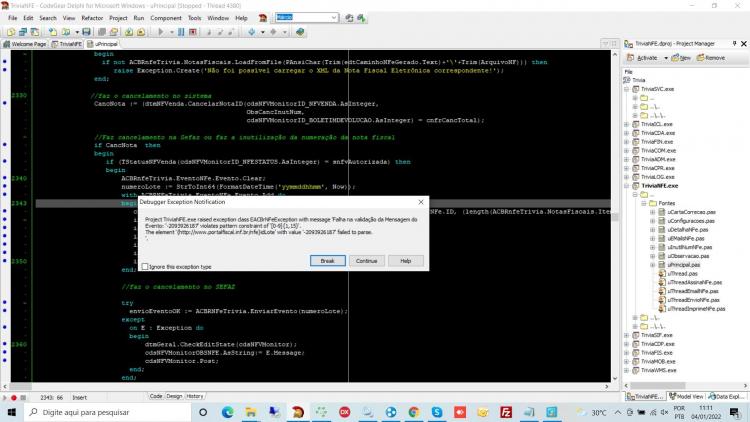This screenshot has height=422, width=750.
Task: Open the File menu
Action: [12, 18]
